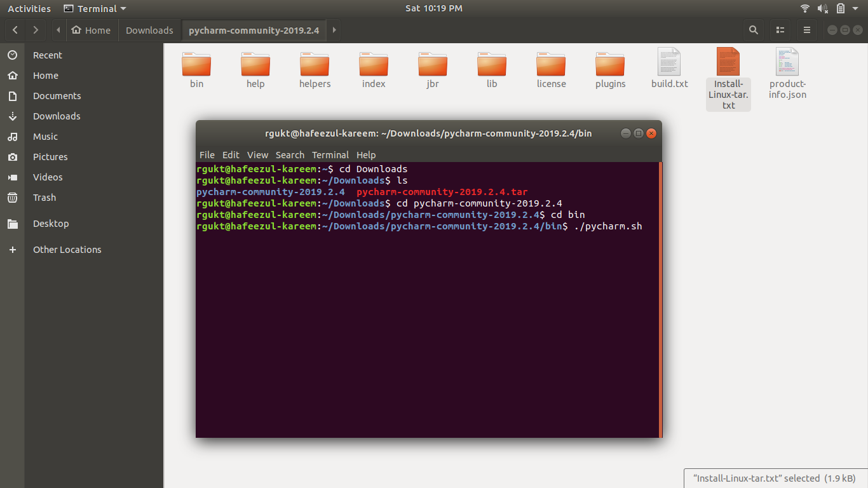This screenshot has width=868, height=488.
Task: Open the bin folder icon
Action: click(196, 64)
